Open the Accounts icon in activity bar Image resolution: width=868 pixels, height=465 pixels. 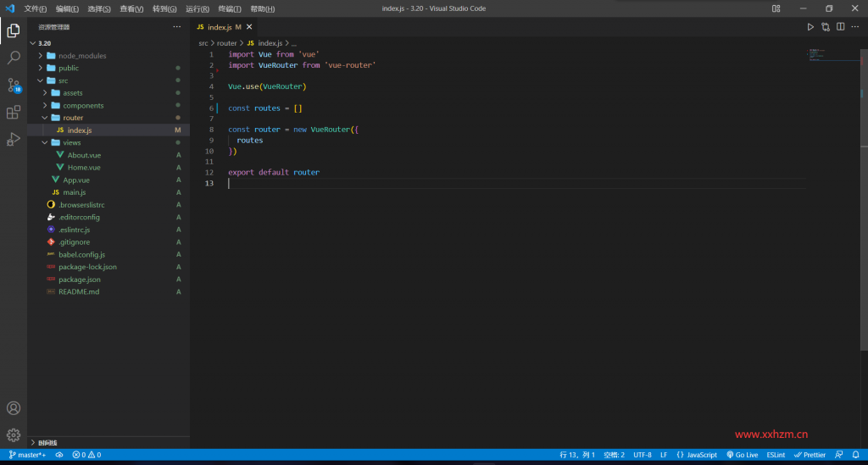click(14, 408)
